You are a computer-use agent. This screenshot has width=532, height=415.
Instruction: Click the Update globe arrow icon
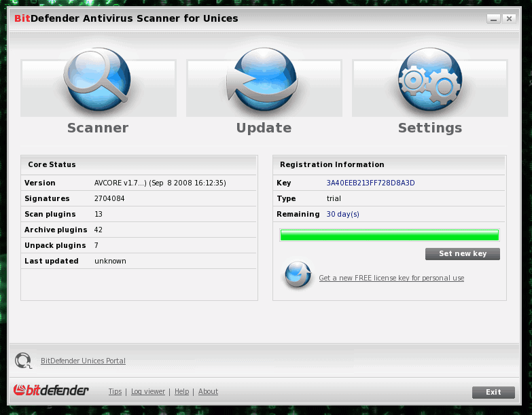pos(264,82)
